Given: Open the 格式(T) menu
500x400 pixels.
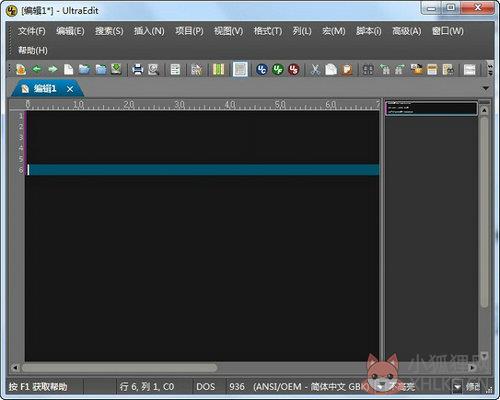Looking at the screenshot, I should pos(268,31).
